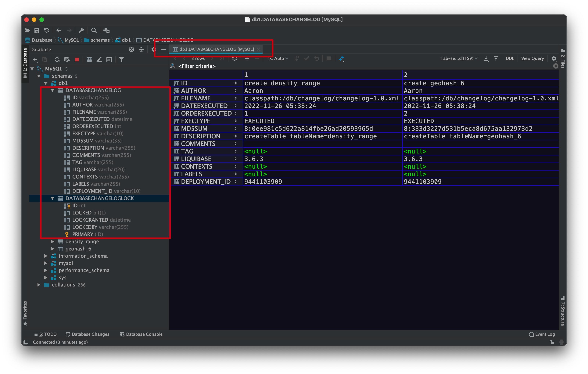
Task: Click the red Stop/Disconnect icon in Database toolbar
Action: 77,60
